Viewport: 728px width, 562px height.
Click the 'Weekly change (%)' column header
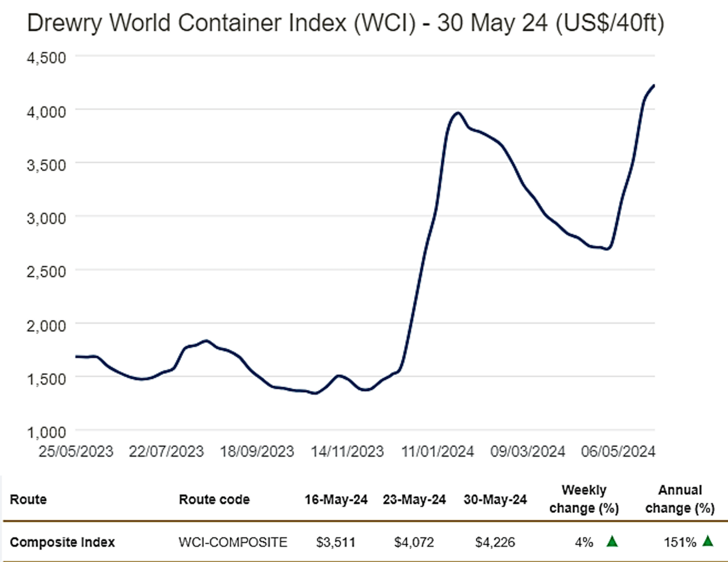point(584,499)
